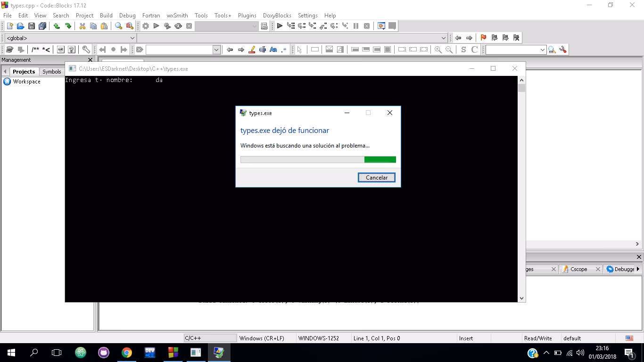The height and width of the screenshot is (362, 644).
Task: Click the Open file folder icon
Action: point(20,26)
